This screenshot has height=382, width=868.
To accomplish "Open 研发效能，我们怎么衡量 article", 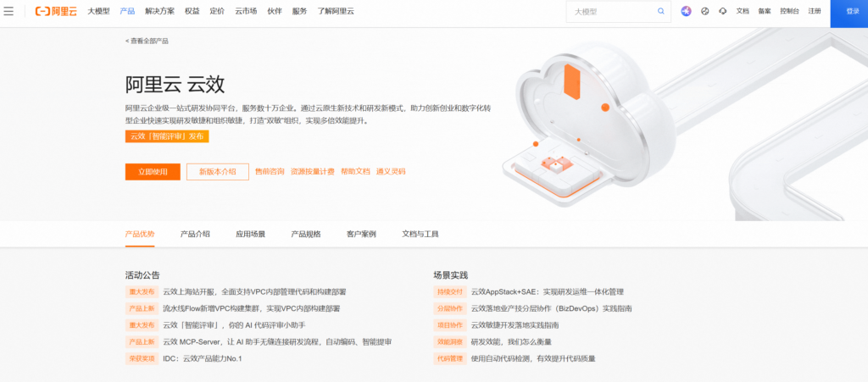I will 511,341.
